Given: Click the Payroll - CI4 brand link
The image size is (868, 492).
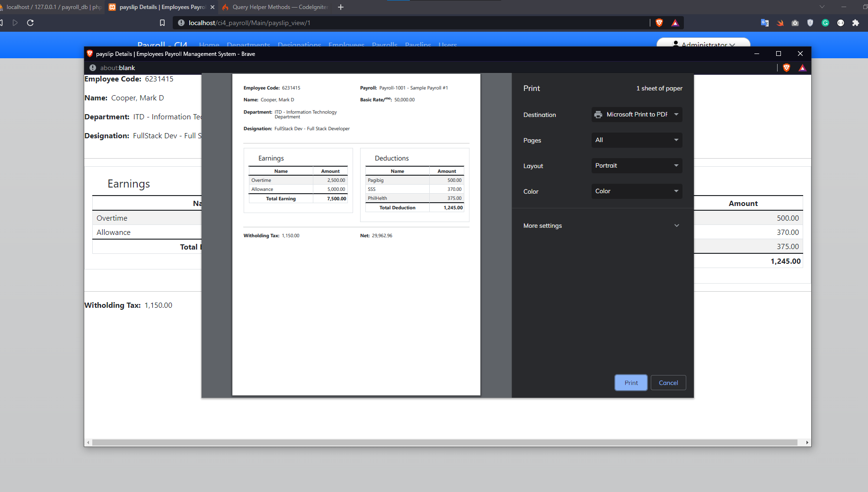Looking at the screenshot, I should tap(162, 45).
